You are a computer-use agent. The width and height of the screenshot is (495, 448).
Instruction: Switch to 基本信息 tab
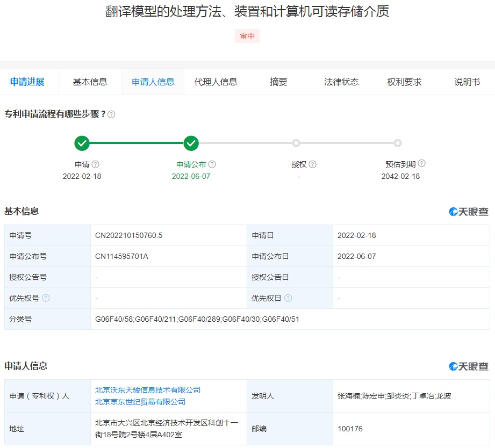click(x=90, y=82)
